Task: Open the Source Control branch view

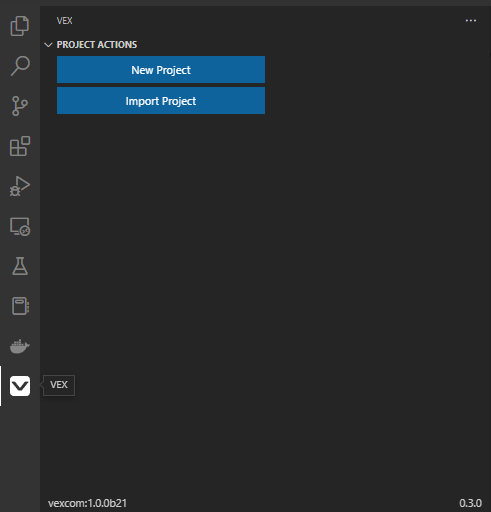Action: [20, 106]
